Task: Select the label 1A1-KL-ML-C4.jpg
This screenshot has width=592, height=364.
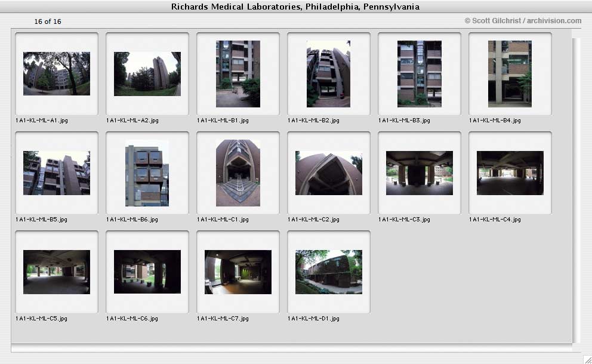Action: [x=495, y=220]
